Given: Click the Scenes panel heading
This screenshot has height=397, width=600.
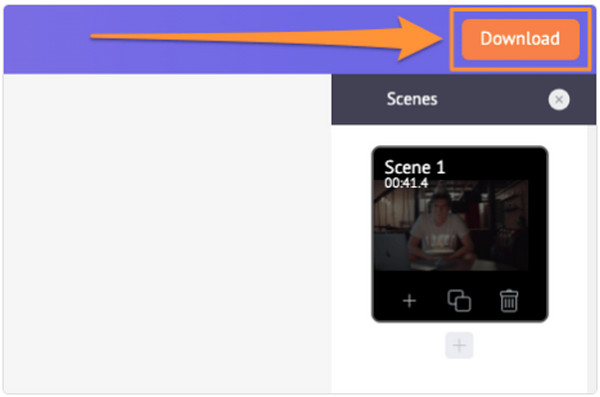Looking at the screenshot, I should (x=412, y=99).
